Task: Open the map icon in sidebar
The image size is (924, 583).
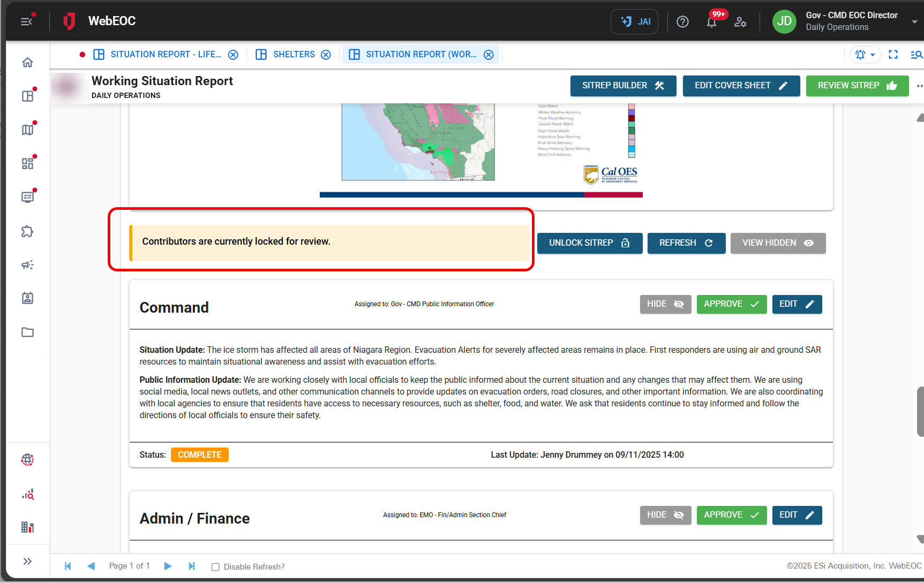Action: point(27,130)
